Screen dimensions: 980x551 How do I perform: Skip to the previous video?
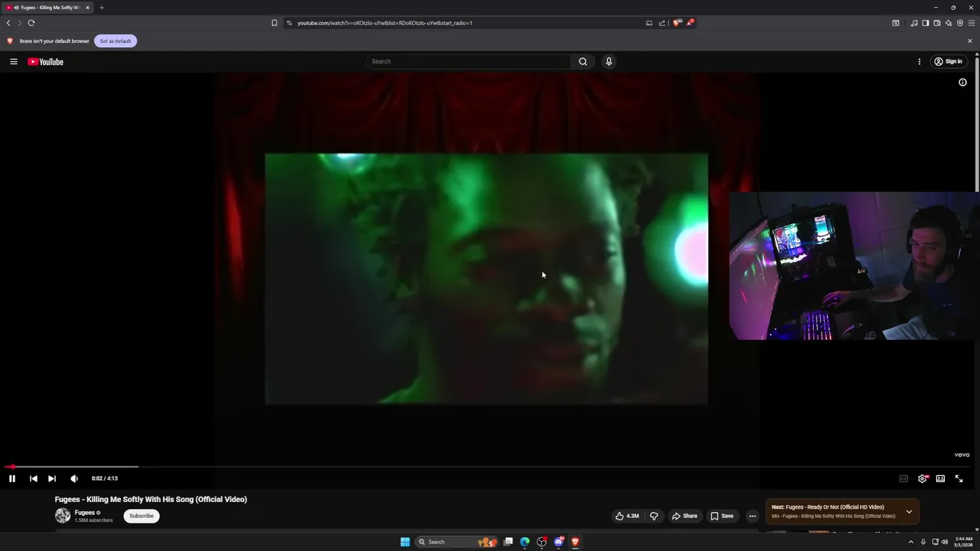34,478
